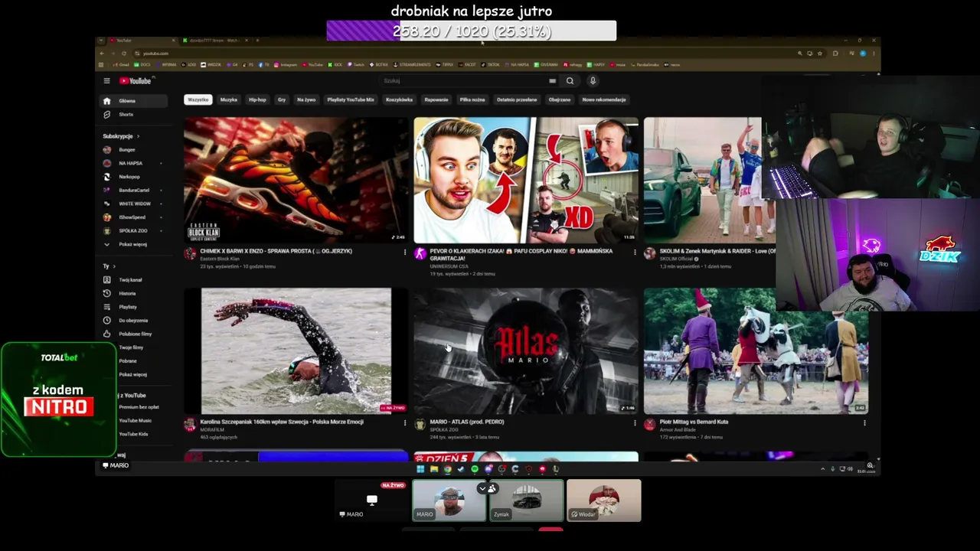Open more options for CHIMEK X BARWI video
Screen dimensions: 980x551
click(x=405, y=252)
